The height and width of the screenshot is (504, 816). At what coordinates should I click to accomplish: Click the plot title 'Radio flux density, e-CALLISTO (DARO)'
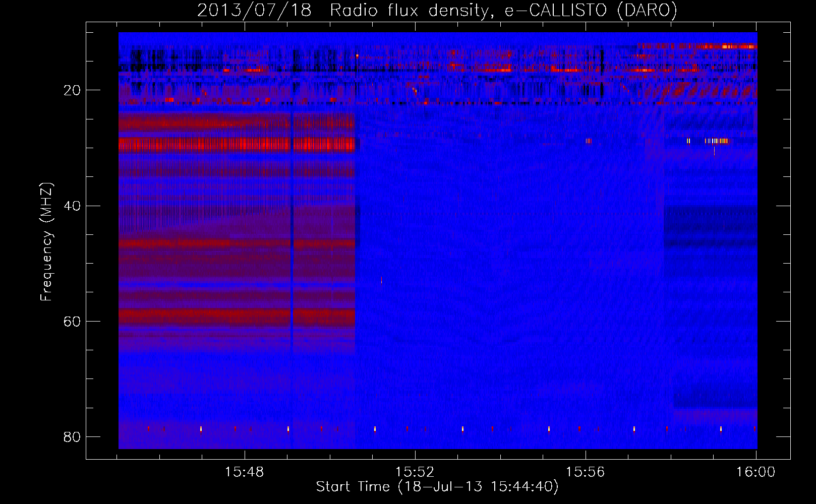point(503,10)
